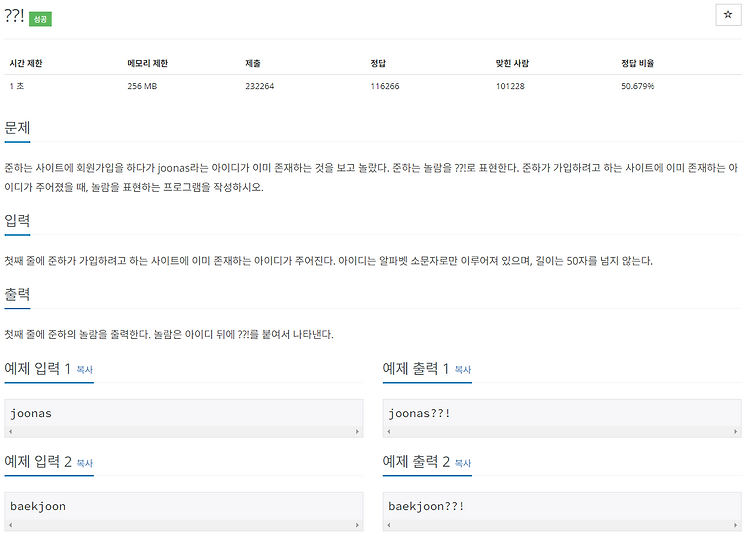Click the 예제 입력 2 heading

point(38,462)
